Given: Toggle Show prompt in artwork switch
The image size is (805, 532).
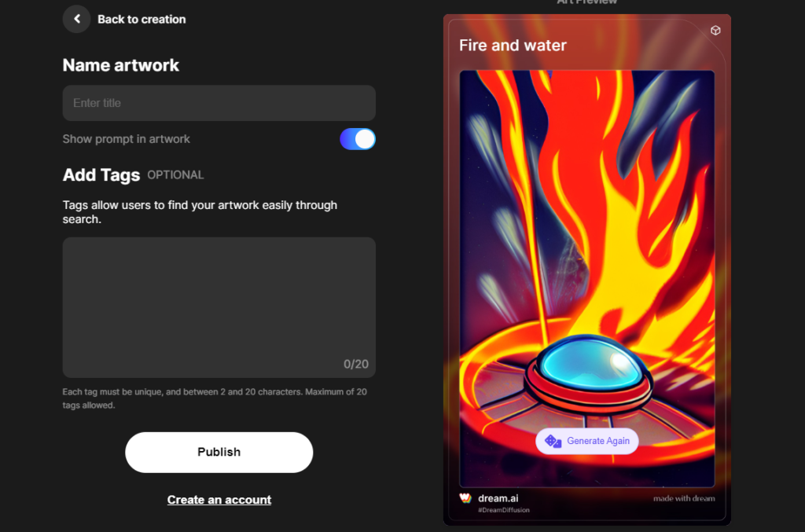Looking at the screenshot, I should (358, 139).
